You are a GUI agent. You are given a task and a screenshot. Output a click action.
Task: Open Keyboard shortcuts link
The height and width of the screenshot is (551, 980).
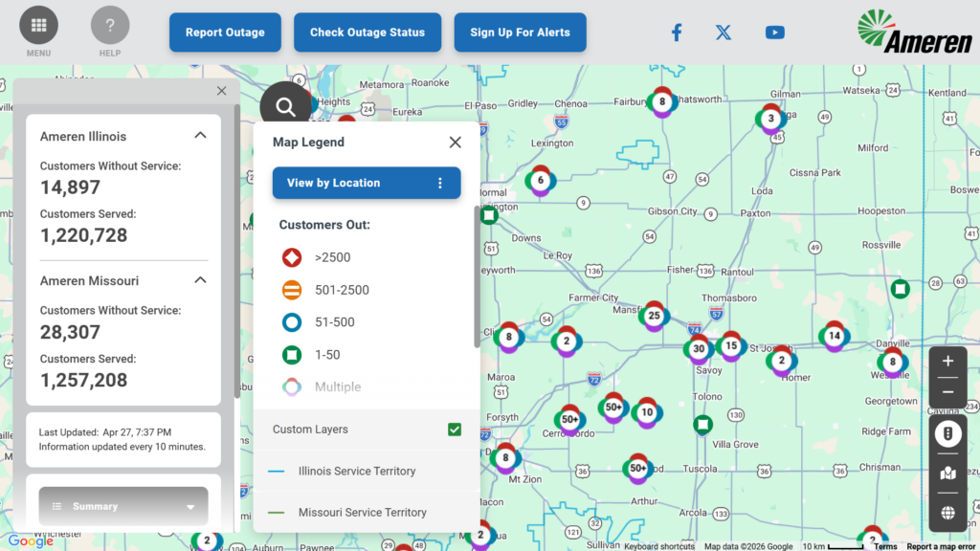pyautogui.click(x=658, y=546)
